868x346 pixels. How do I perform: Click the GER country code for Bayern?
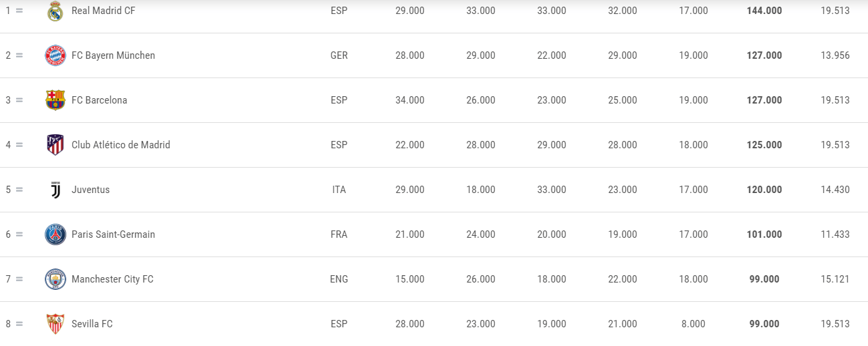339,55
